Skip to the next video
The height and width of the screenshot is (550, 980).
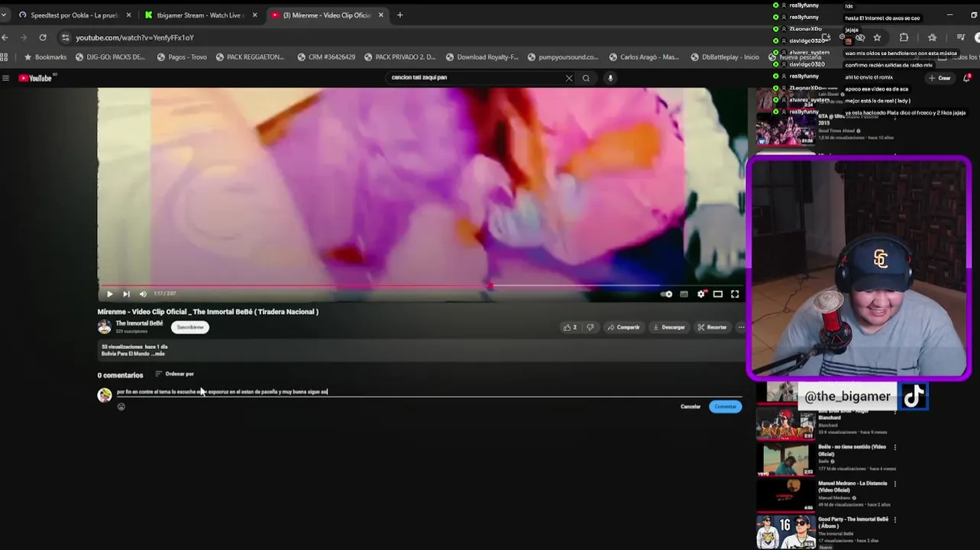[x=126, y=294]
